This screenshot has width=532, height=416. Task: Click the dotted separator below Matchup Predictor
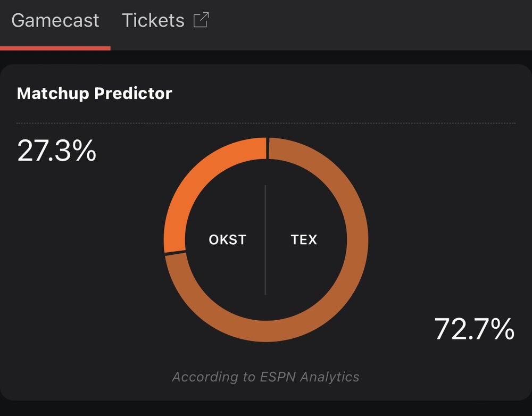pyautogui.click(x=266, y=123)
